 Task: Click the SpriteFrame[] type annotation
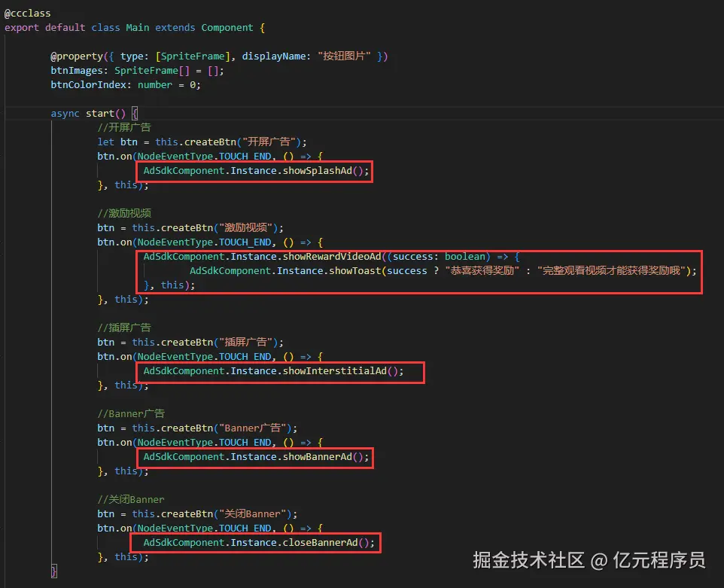[x=152, y=71]
